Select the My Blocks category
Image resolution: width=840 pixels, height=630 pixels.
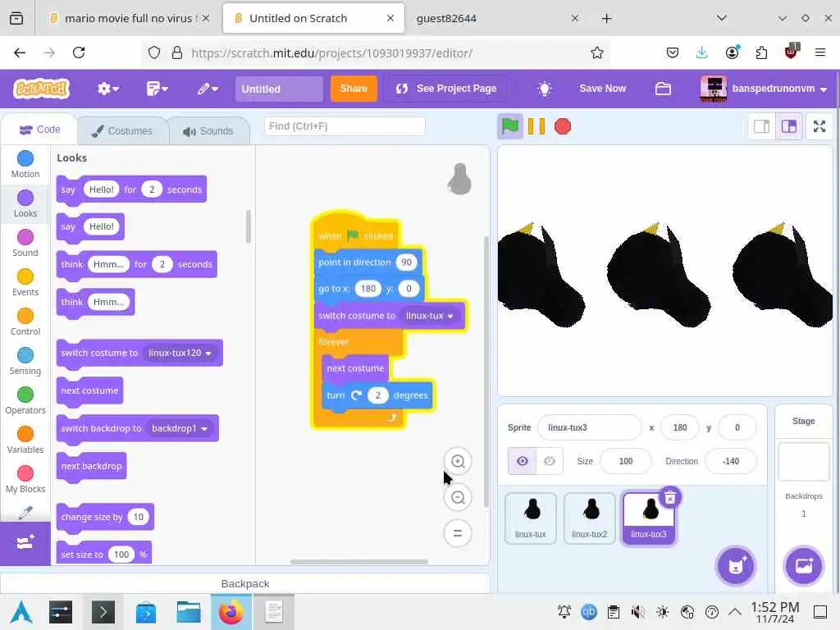[25, 479]
